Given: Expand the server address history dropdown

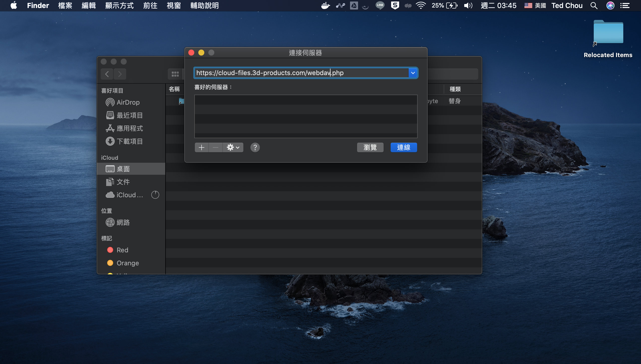Looking at the screenshot, I should pos(413,73).
